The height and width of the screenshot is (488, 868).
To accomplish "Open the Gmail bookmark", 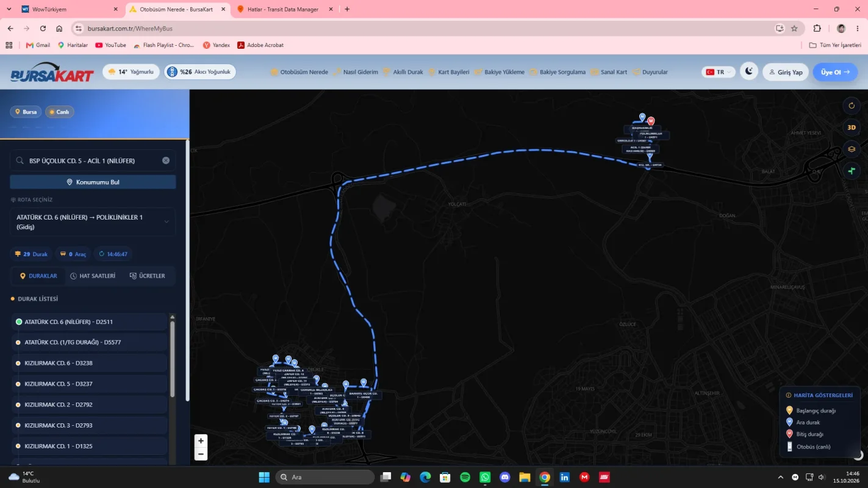I will [38, 45].
